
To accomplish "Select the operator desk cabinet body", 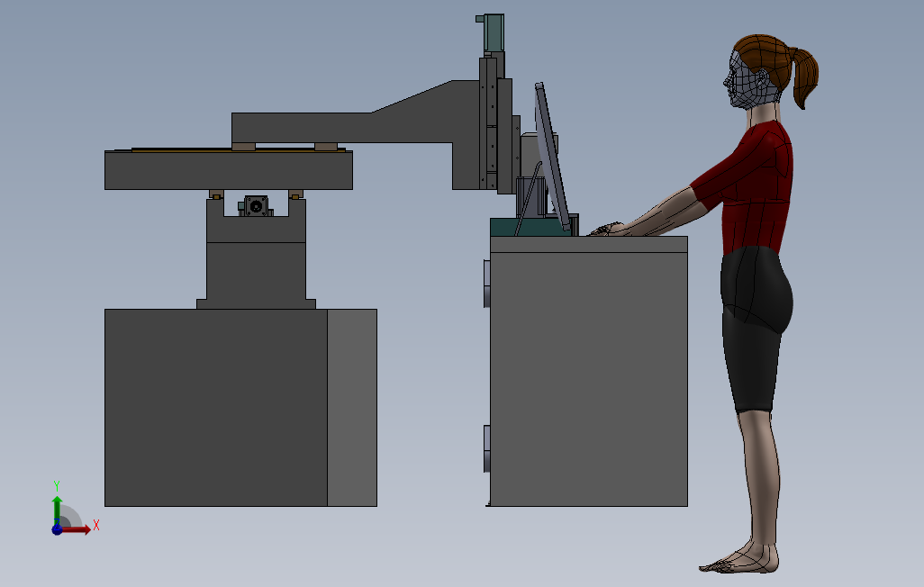I will coord(589,379).
